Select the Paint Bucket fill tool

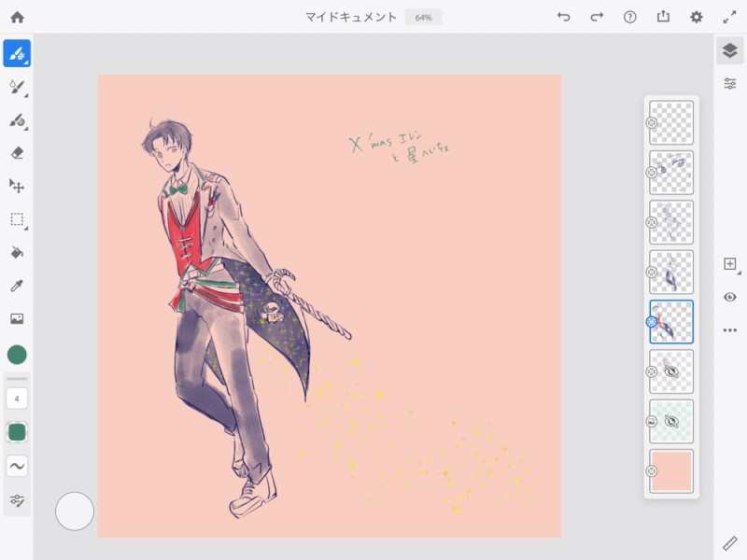pyautogui.click(x=17, y=252)
